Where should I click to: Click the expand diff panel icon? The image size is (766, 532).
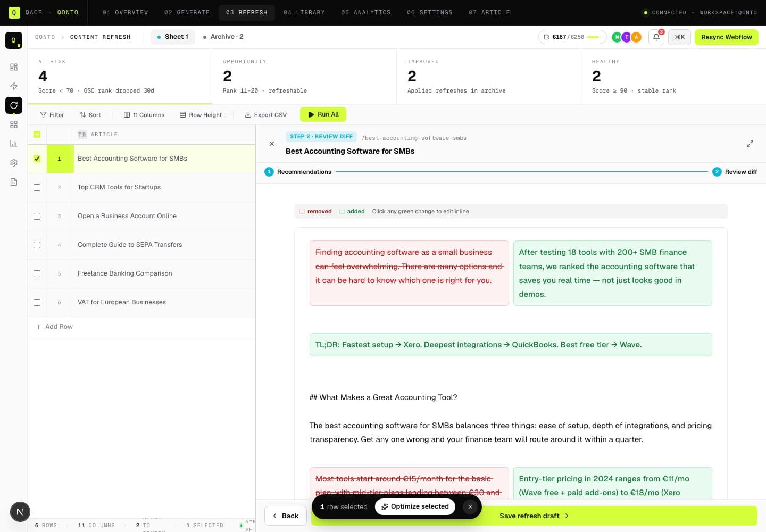point(750,144)
